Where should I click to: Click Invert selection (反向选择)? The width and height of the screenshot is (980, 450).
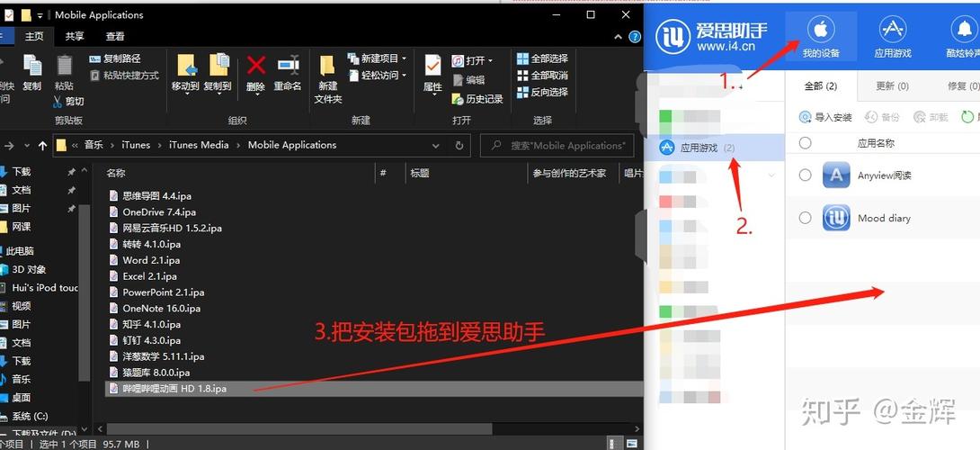pyautogui.click(x=542, y=92)
